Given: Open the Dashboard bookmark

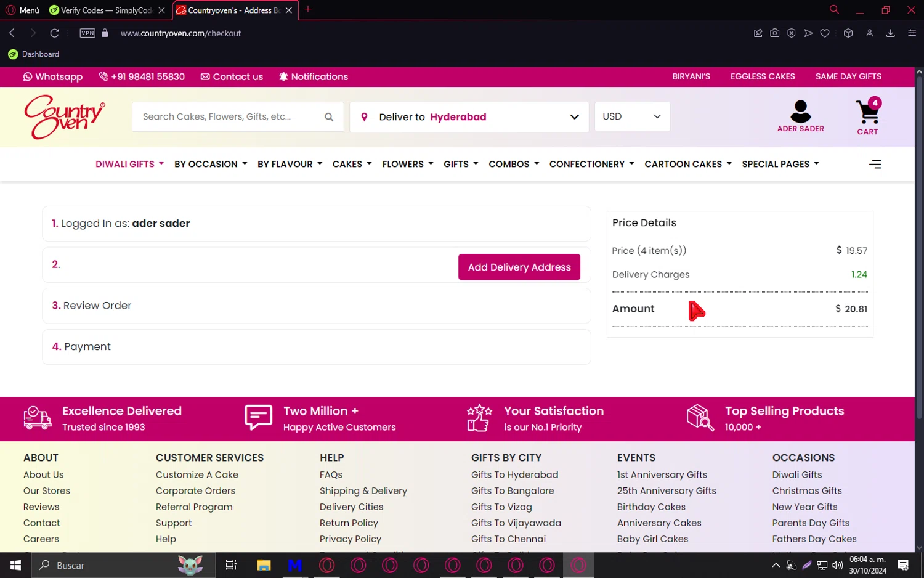Looking at the screenshot, I should (x=34, y=54).
